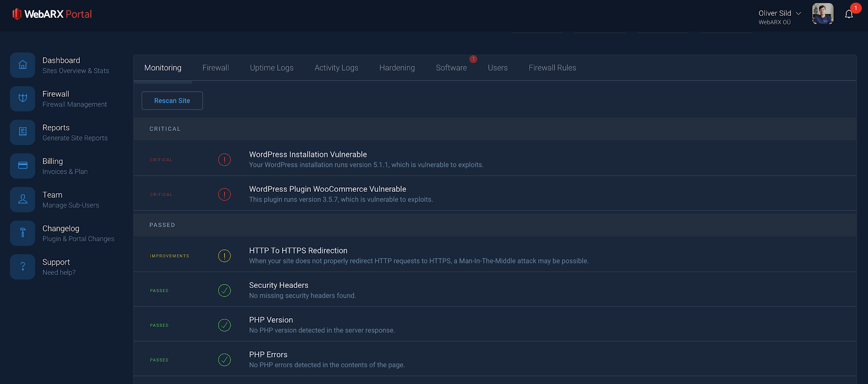Click the version 3.5.7 vulnerability description
The image size is (868, 384).
341,200
